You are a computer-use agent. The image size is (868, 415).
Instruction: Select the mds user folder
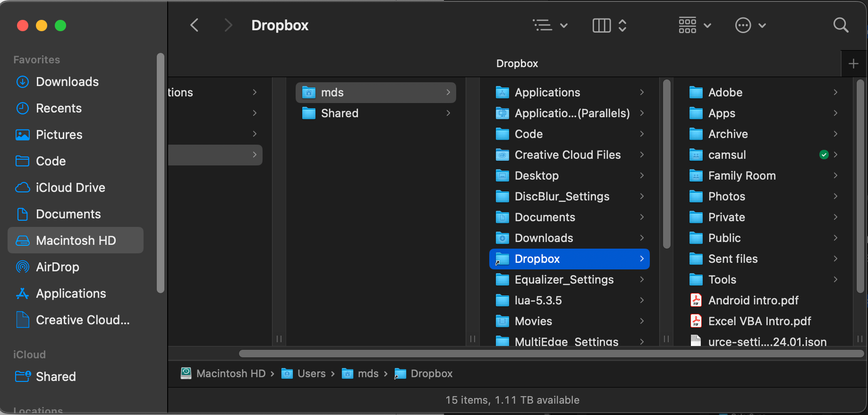coord(376,93)
